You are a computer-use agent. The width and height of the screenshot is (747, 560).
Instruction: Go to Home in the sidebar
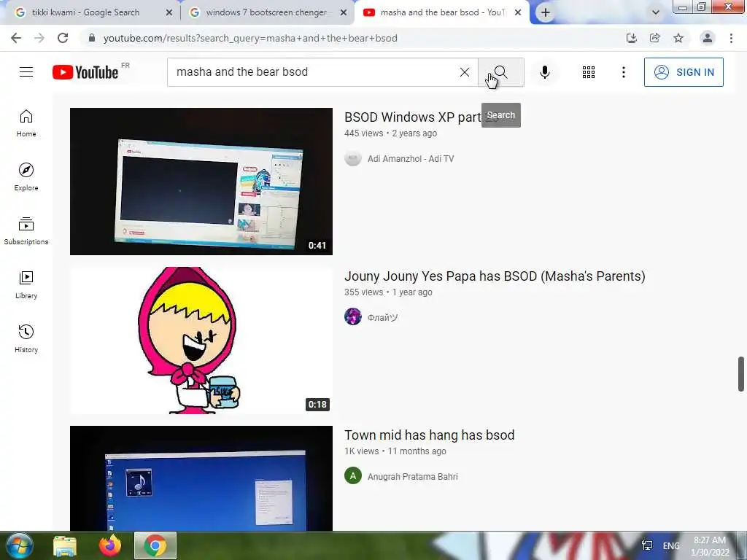(x=26, y=123)
